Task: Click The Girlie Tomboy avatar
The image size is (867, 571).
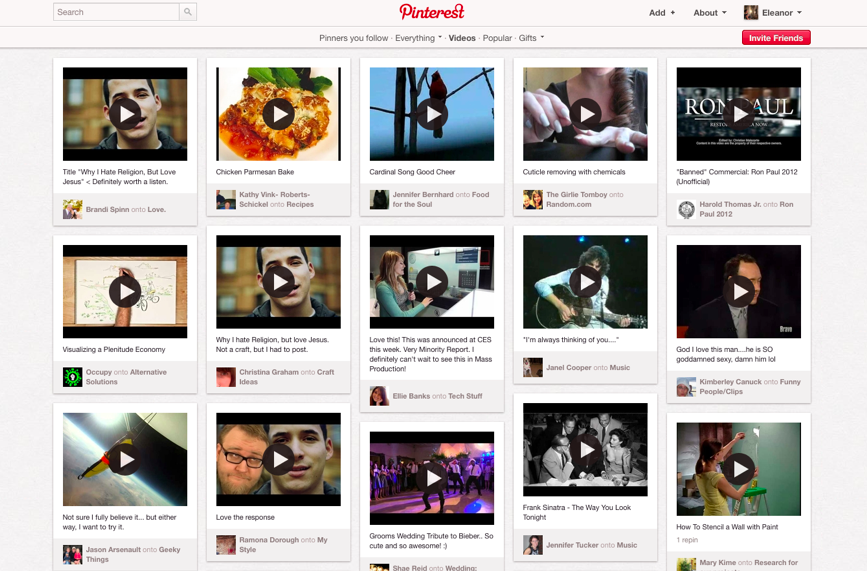Action: pos(532,200)
